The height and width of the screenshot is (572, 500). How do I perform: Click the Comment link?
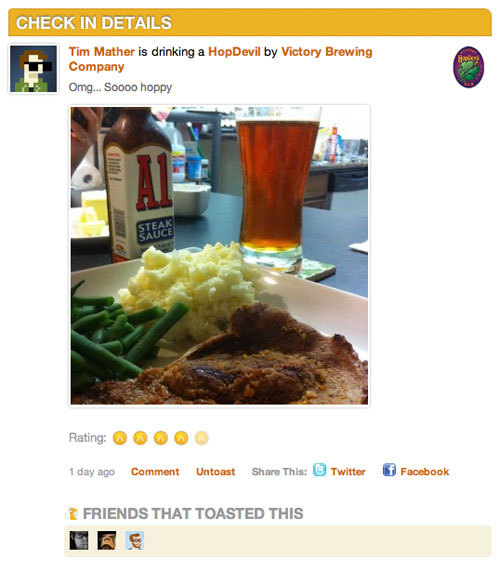click(155, 472)
